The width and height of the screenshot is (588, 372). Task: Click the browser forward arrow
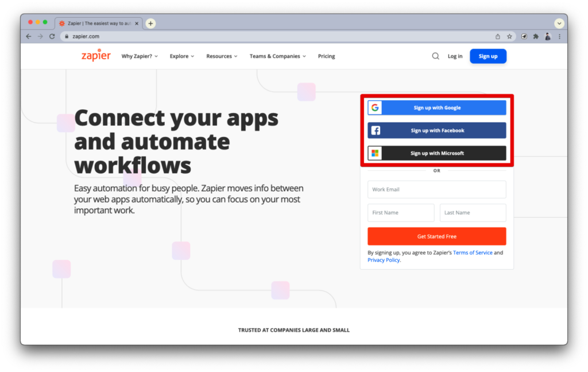40,36
